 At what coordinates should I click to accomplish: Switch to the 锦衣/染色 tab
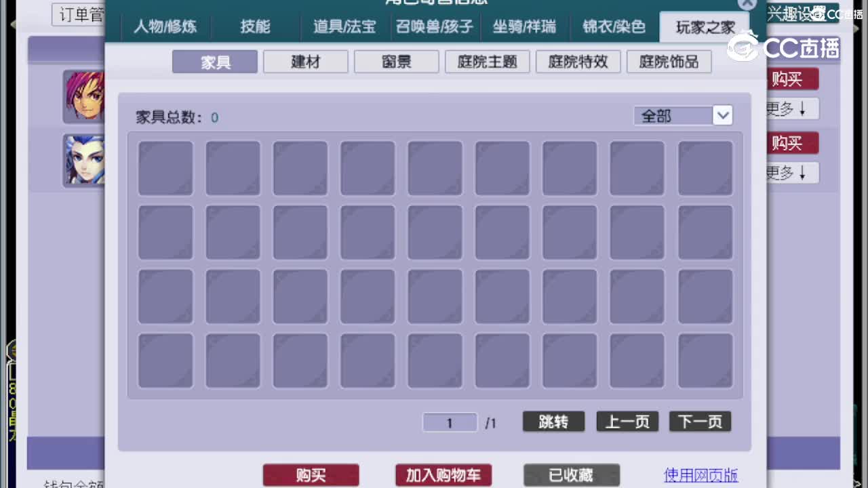(x=612, y=27)
